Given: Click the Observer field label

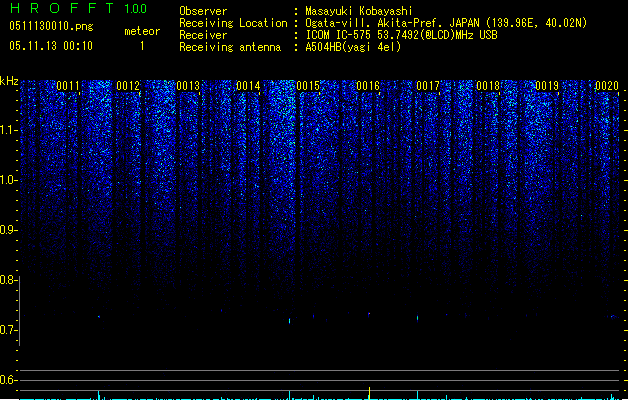Looking at the screenshot, I should pos(203,11).
